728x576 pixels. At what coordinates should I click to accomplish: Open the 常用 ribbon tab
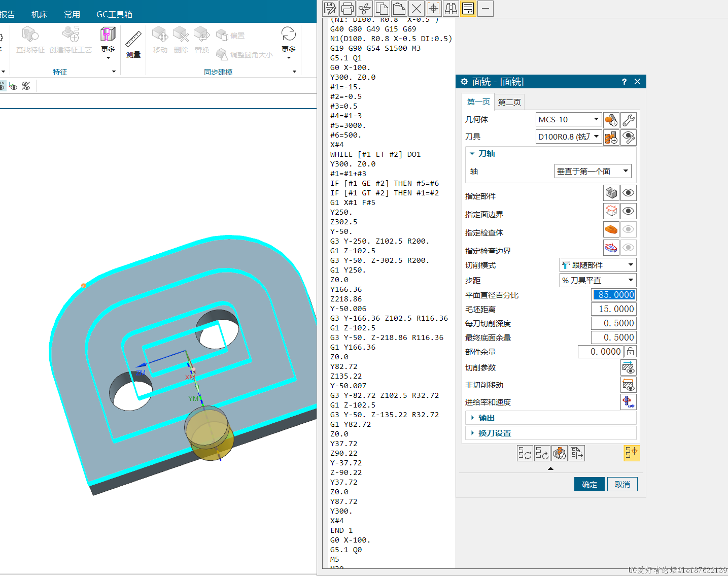[72, 14]
